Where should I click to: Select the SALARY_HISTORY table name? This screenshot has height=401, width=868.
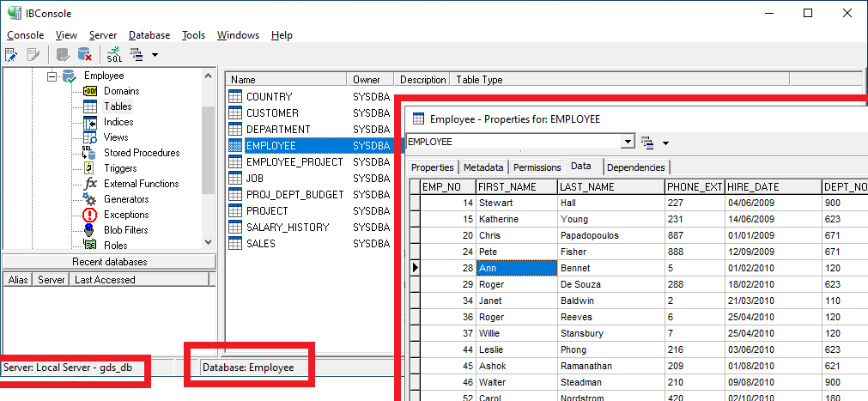click(x=288, y=227)
